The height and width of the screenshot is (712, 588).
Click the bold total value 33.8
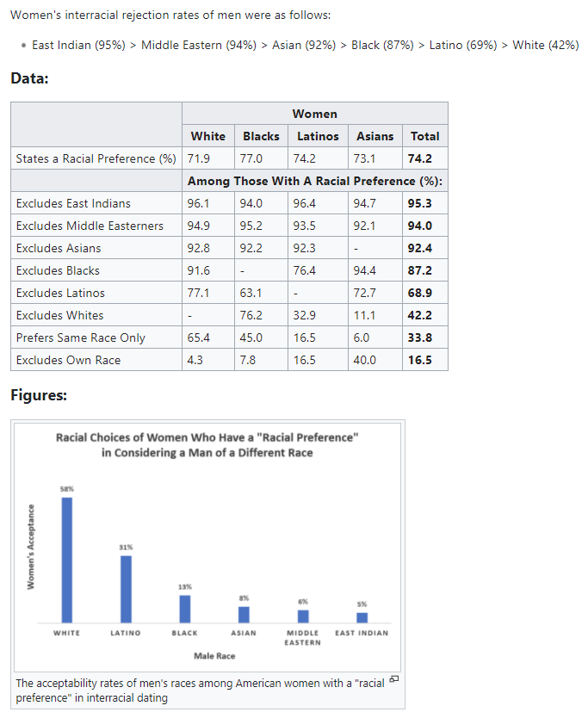click(425, 337)
